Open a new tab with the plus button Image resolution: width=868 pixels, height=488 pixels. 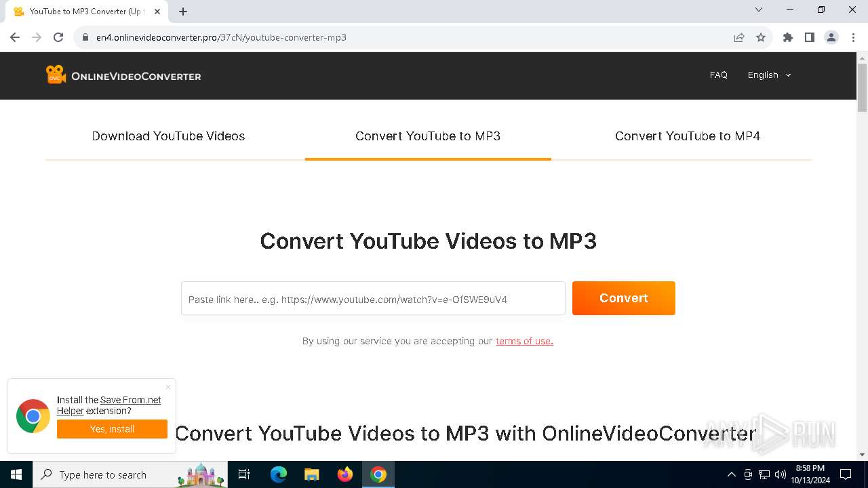(183, 12)
